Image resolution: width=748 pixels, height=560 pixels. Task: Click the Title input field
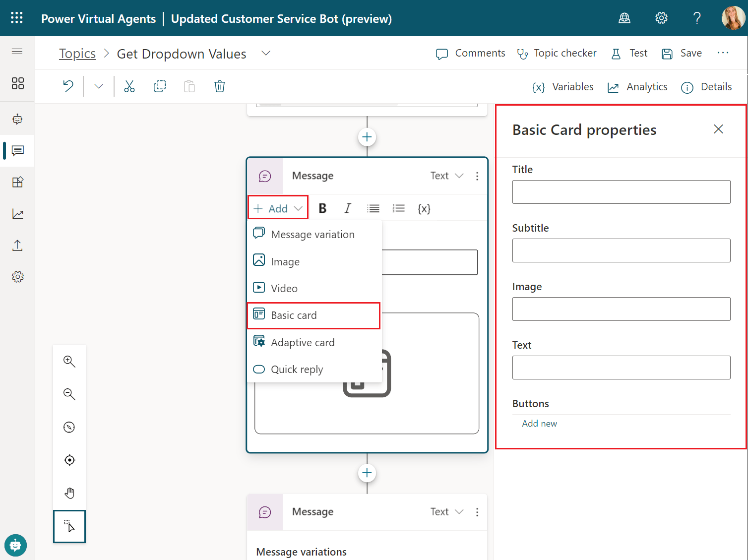621,192
